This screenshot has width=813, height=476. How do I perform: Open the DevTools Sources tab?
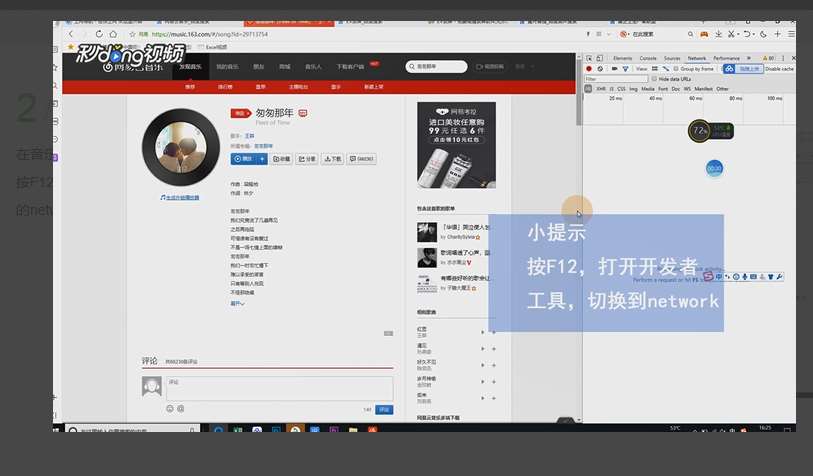[672, 58]
